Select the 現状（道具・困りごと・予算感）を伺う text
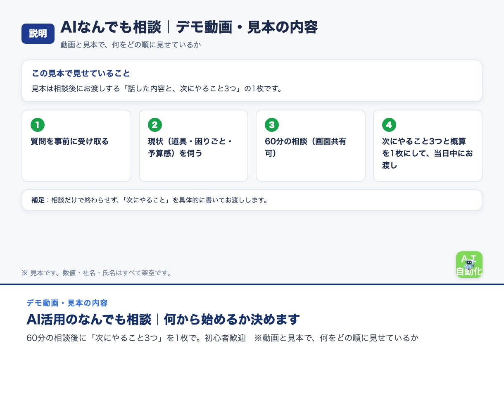504x420 pixels. [190, 147]
